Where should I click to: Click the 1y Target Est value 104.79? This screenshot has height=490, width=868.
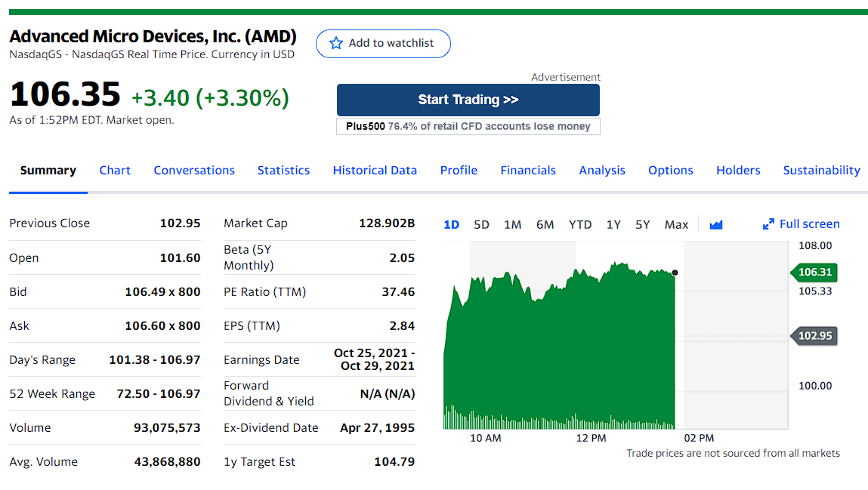coord(394,462)
